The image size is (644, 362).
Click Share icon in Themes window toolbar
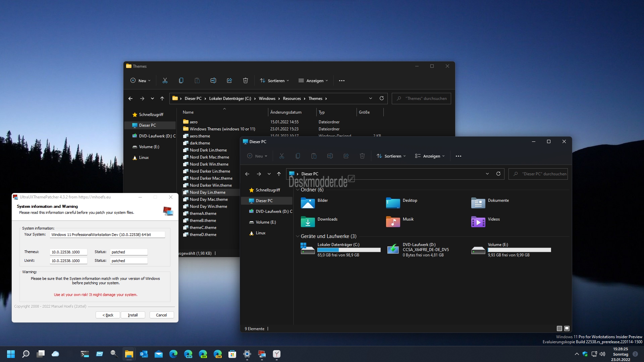229,80
